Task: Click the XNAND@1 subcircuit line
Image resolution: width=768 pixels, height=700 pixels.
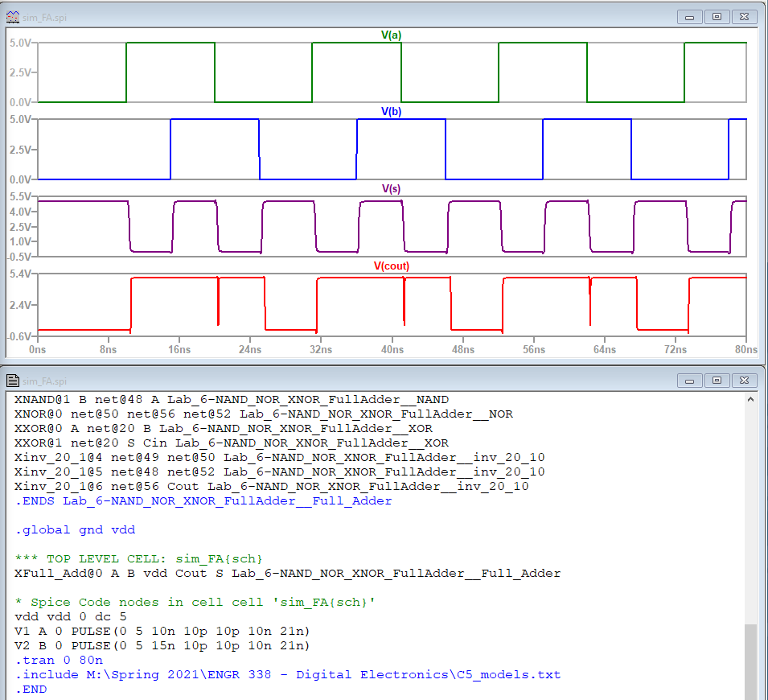Action: (232, 400)
